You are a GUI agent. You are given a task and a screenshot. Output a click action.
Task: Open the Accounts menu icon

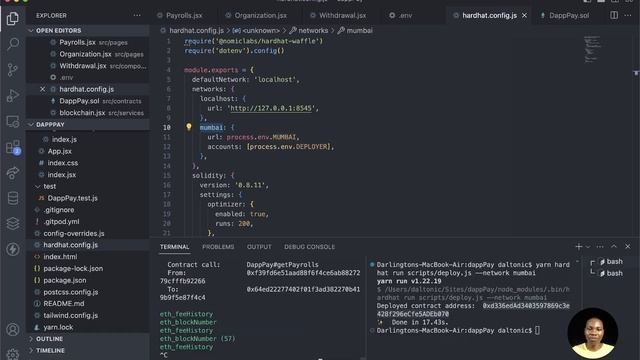[x=13, y=329]
